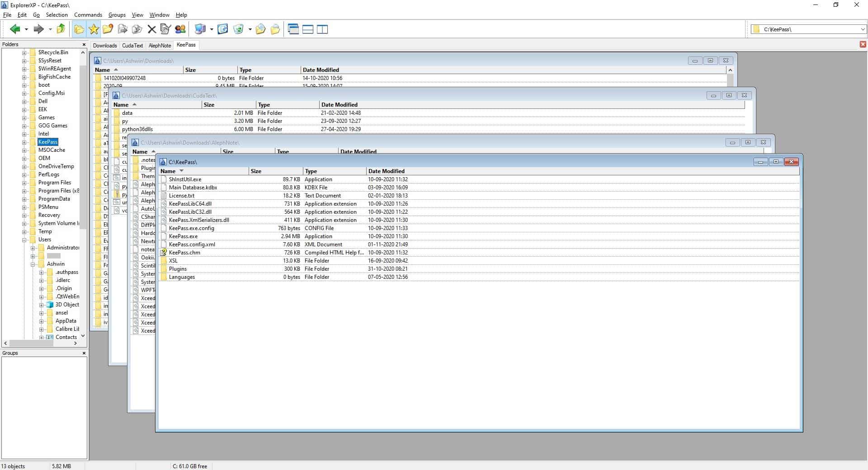
Task: Click the Folders pane vertical scrollbar
Action: pos(83,194)
